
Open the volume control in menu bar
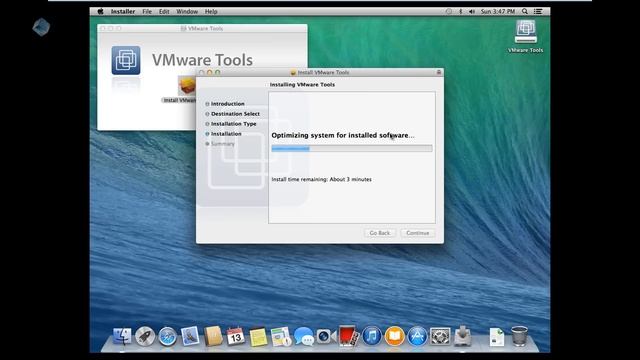click(472, 11)
